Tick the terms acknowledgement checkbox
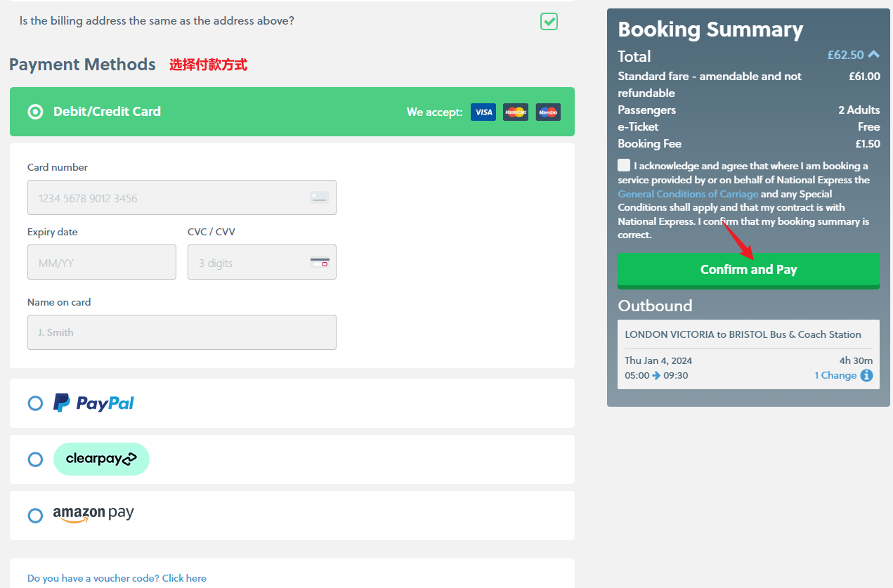893x588 pixels. click(624, 166)
